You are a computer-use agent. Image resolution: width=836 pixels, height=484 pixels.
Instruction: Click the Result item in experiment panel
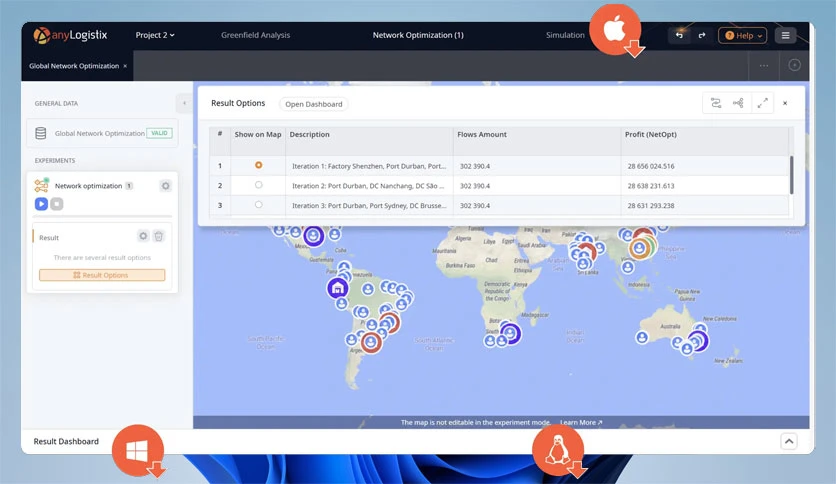pyautogui.click(x=49, y=238)
